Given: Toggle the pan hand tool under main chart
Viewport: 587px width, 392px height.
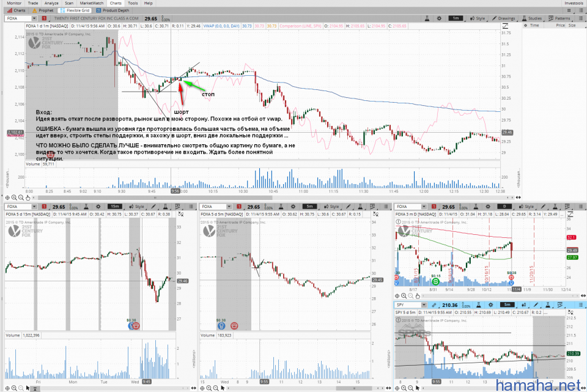Looking at the screenshot, I should point(28,198).
